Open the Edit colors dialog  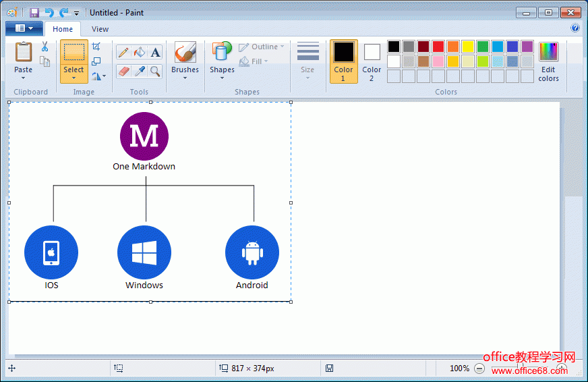click(x=548, y=61)
